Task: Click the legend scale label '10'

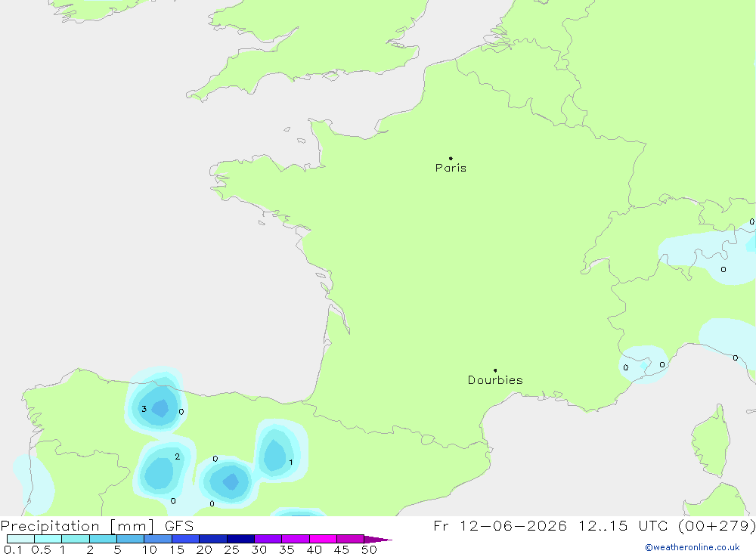Action: (x=150, y=549)
